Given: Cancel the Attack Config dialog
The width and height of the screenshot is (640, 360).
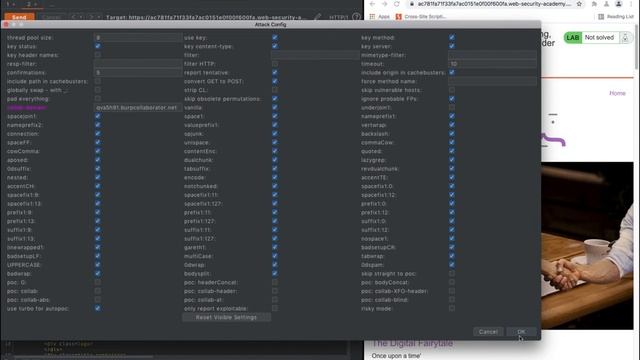Looking at the screenshot, I should click(x=488, y=332).
